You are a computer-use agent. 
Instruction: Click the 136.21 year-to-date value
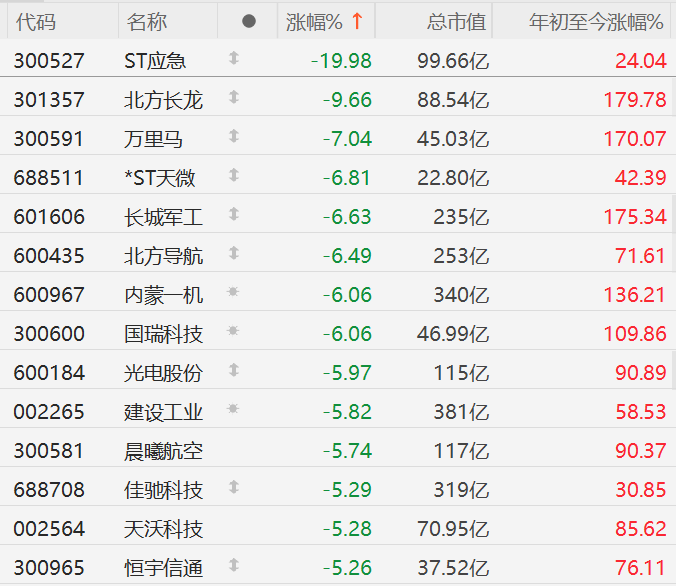click(635, 295)
